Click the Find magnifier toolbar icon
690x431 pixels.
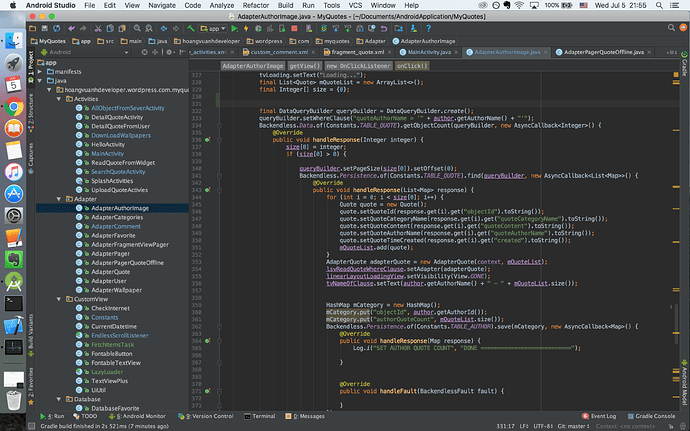[137, 28]
